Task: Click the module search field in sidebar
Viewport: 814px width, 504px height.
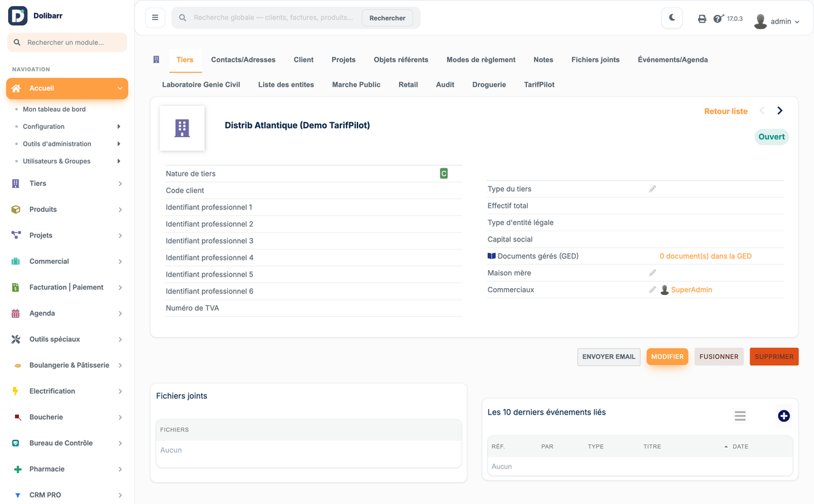Action: tap(67, 42)
